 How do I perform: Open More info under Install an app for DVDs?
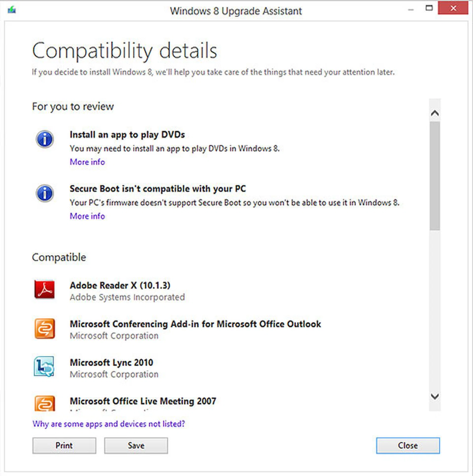pyautogui.click(x=87, y=162)
